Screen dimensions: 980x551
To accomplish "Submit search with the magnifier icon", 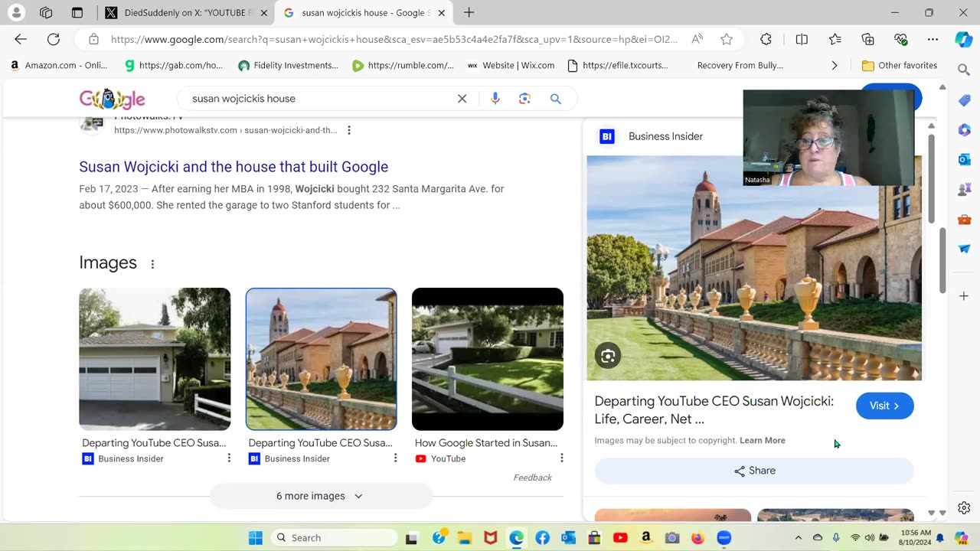I will 556,99.
